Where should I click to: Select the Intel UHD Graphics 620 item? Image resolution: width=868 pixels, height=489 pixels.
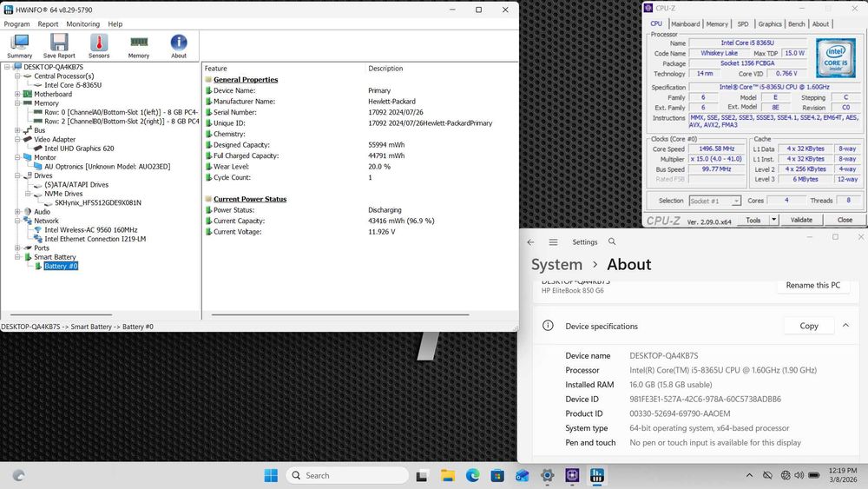[79, 149]
